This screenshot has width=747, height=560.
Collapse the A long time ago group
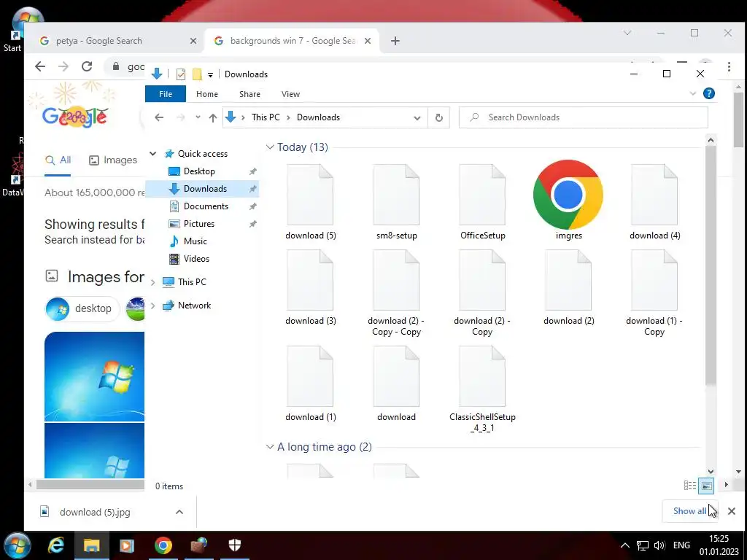pyautogui.click(x=270, y=447)
